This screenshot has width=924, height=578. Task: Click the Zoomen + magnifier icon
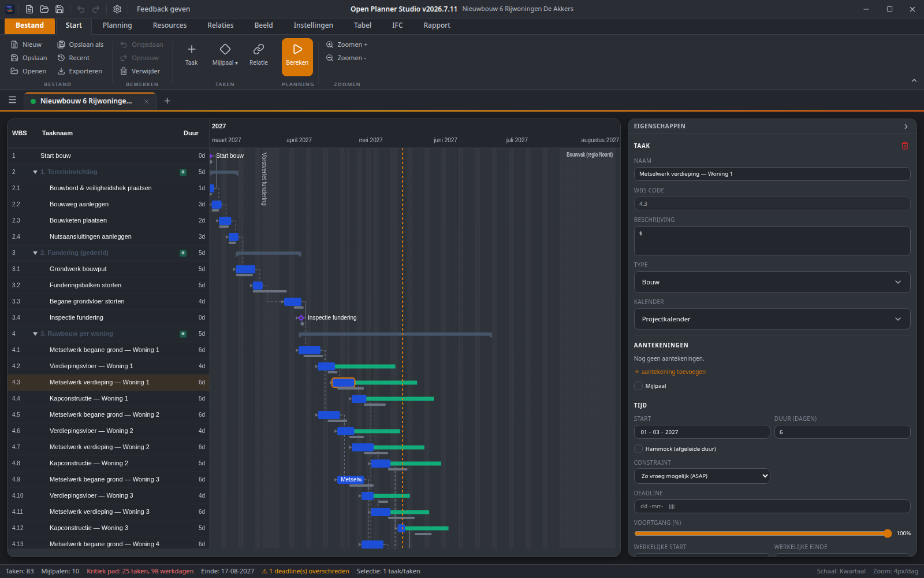330,45
